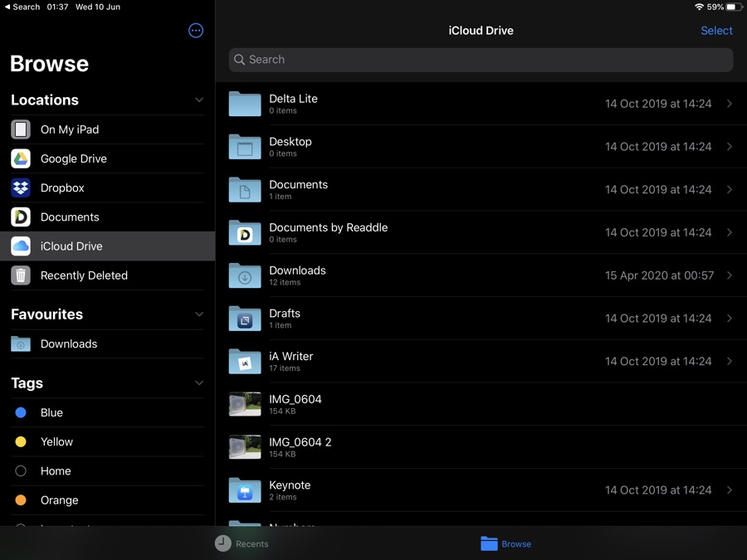
Task: Tap the Home tag empty circle
Action: click(x=21, y=471)
